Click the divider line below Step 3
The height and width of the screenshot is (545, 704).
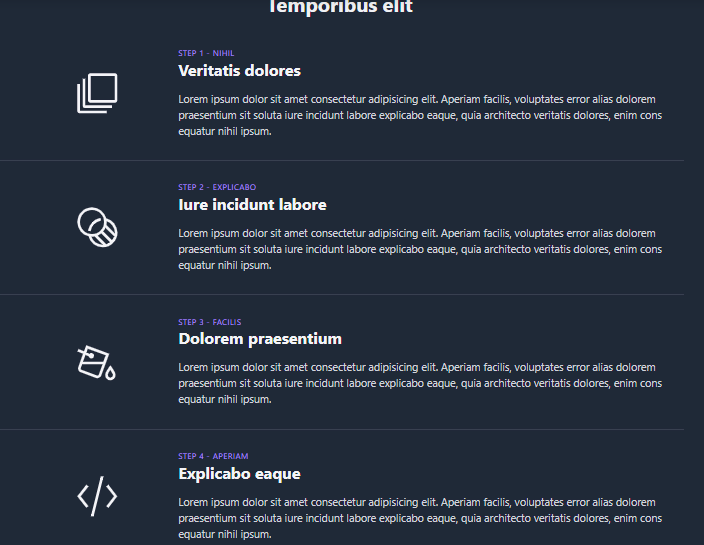[342, 430]
